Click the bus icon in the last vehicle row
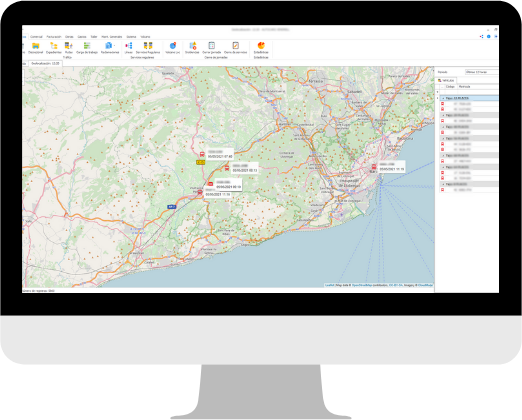The width and height of the screenshot is (522, 420). point(443,190)
